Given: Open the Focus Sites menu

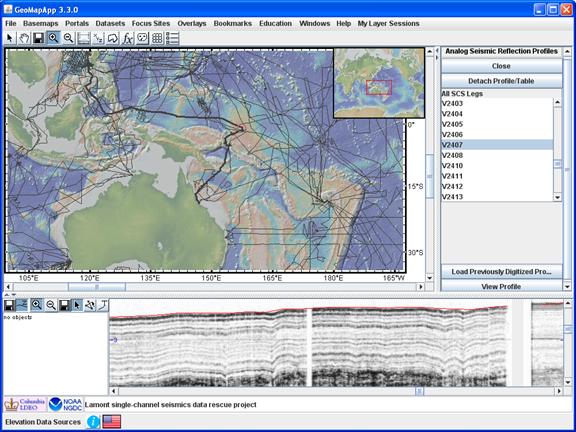Looking at the screenshot, I should [151, 24].
